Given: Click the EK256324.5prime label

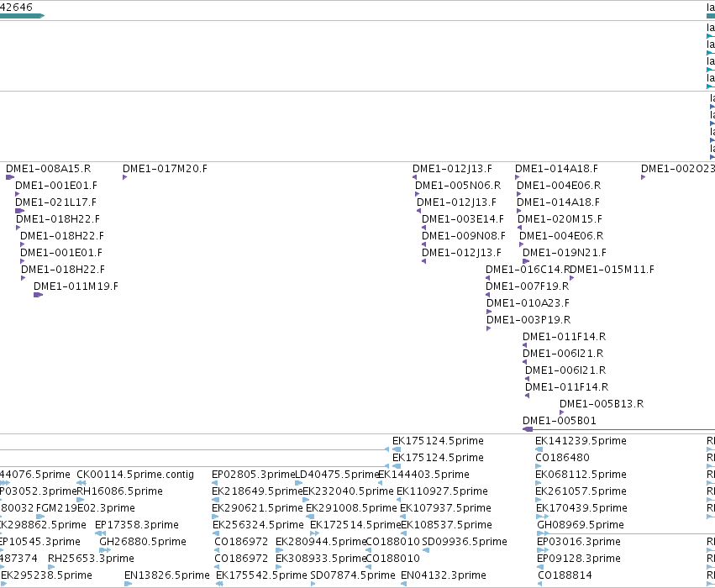Looking at the screenshot, I should 258,525.
